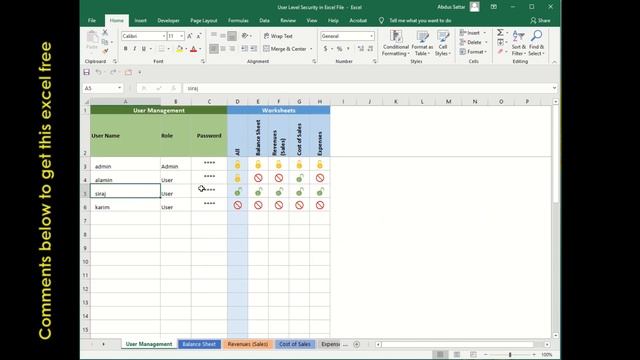Open the Sort & Filter tool

(518, 42)
